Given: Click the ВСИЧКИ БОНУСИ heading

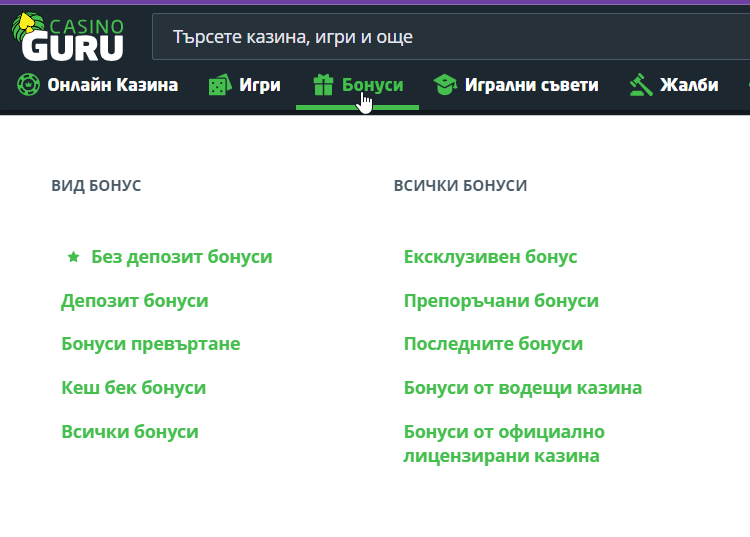Looking at the screenshot, I should [x=461, y=186].
